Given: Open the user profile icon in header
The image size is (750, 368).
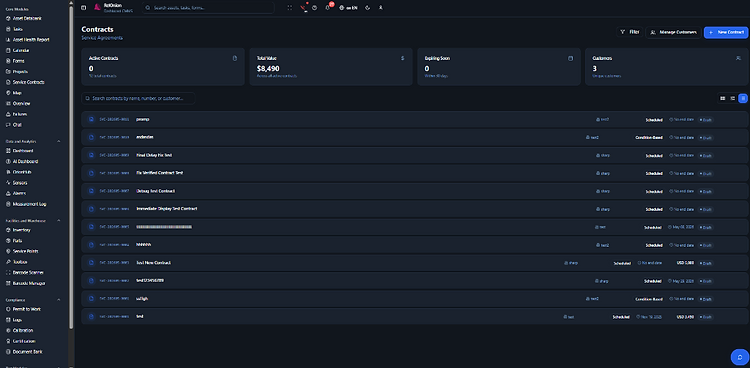Looking at the screenshot, I should click(381, 8).
